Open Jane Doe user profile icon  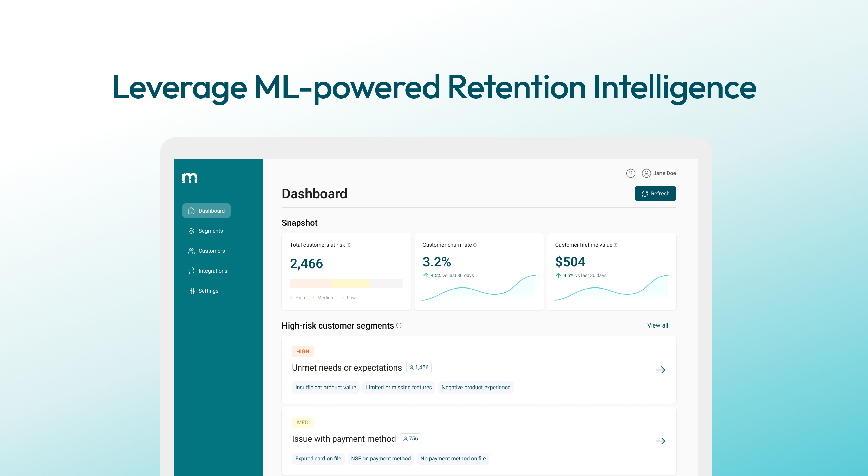(646, 173)
